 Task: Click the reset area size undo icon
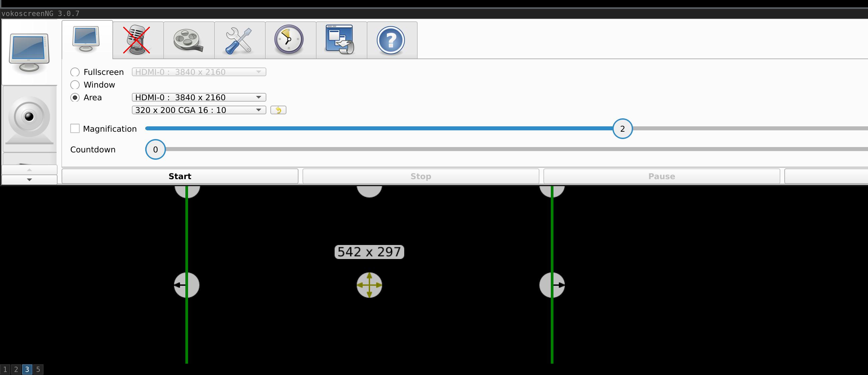(278, 110)
